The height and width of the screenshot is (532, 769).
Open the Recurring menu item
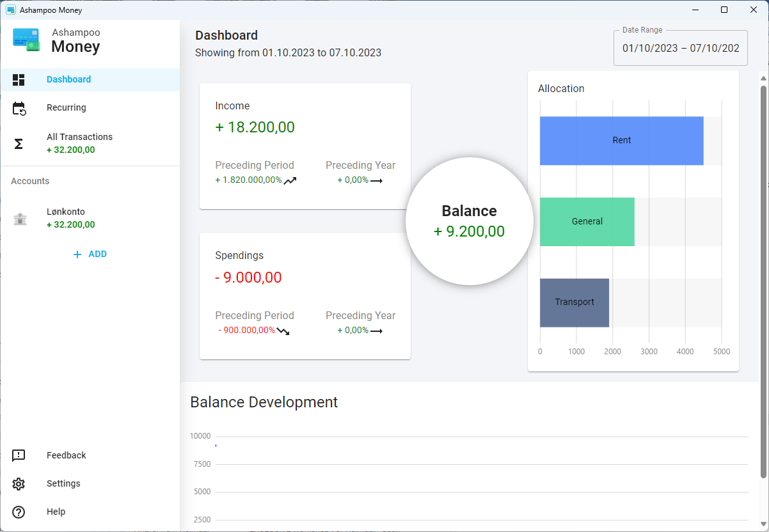(x=67, y=108)
